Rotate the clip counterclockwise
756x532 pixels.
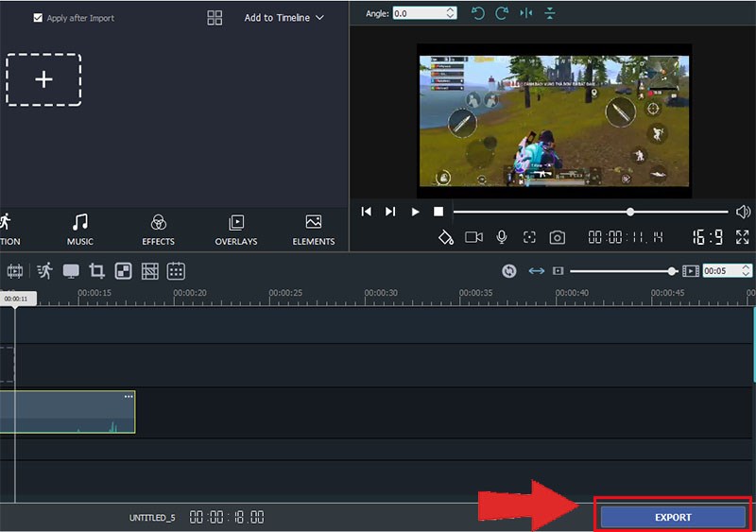[476, 13]
